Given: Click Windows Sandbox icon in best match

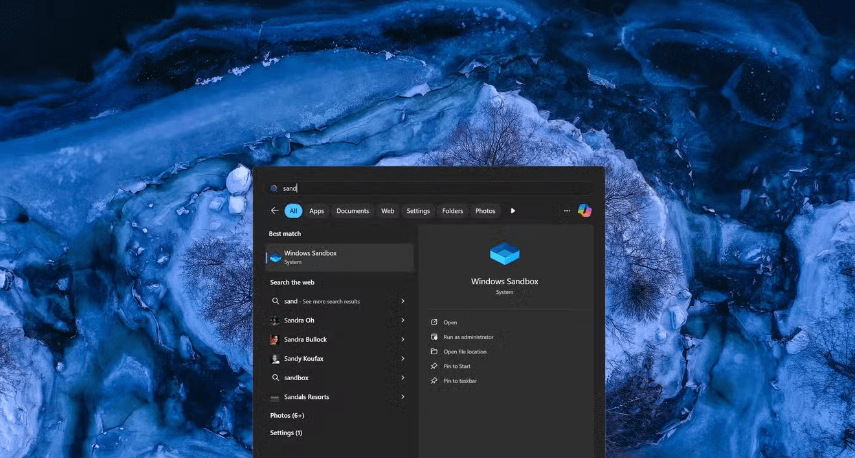Looking at the screenshot, I should pos(275,257).
